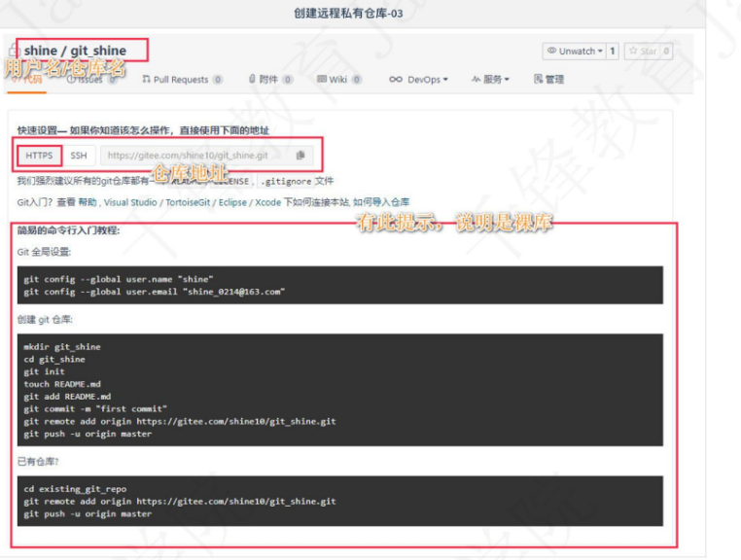Click the '简易的命令行入门教程:' heading
The width and height of the screenshot is (741, 560).
(x=68, y=230)
